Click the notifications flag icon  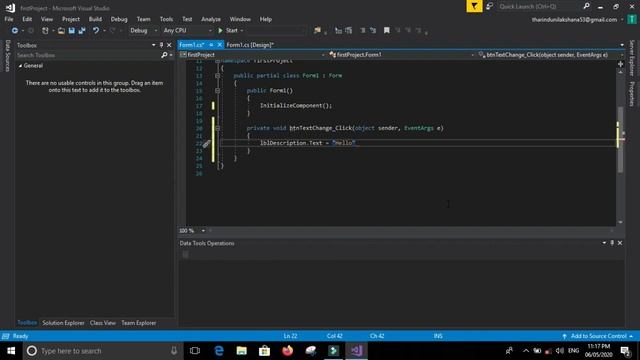coord(474,7)
